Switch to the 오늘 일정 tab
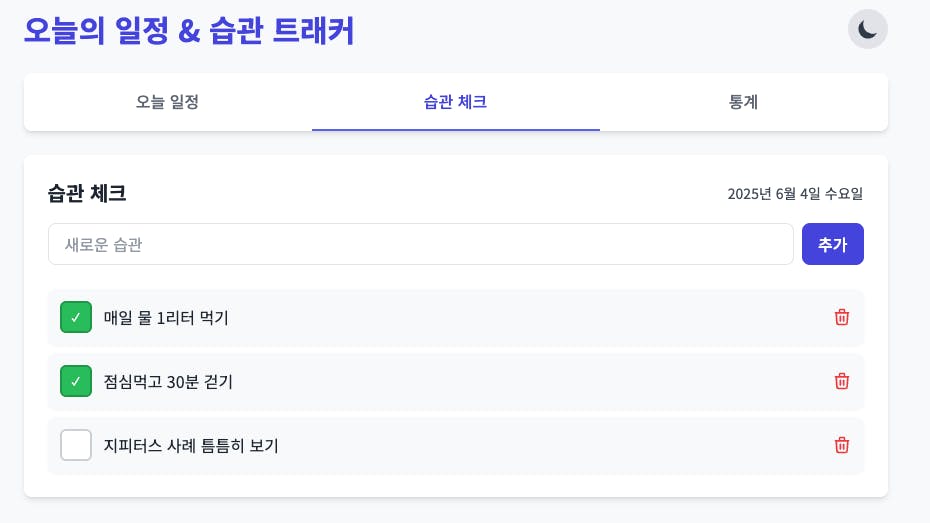This screenshot has height=523, width=930. point(167,102)
